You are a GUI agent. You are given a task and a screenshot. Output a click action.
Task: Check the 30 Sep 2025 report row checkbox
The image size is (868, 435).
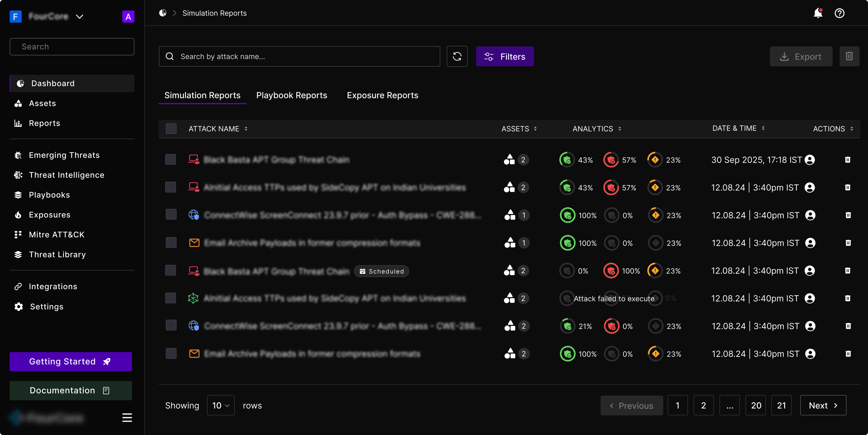click(x=171, y=159)
